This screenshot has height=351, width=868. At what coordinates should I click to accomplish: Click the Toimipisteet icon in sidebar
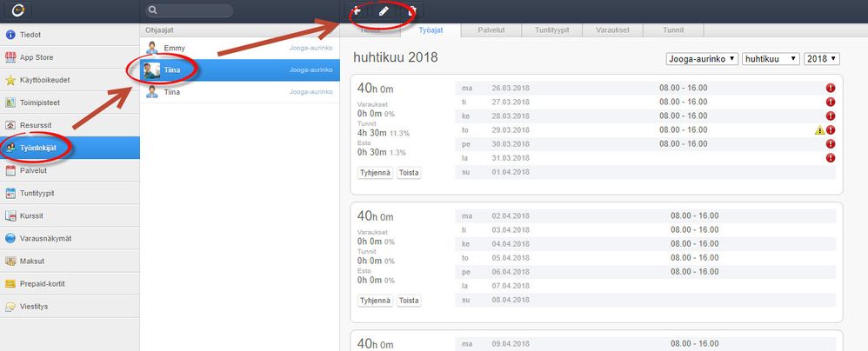[10, 103]
